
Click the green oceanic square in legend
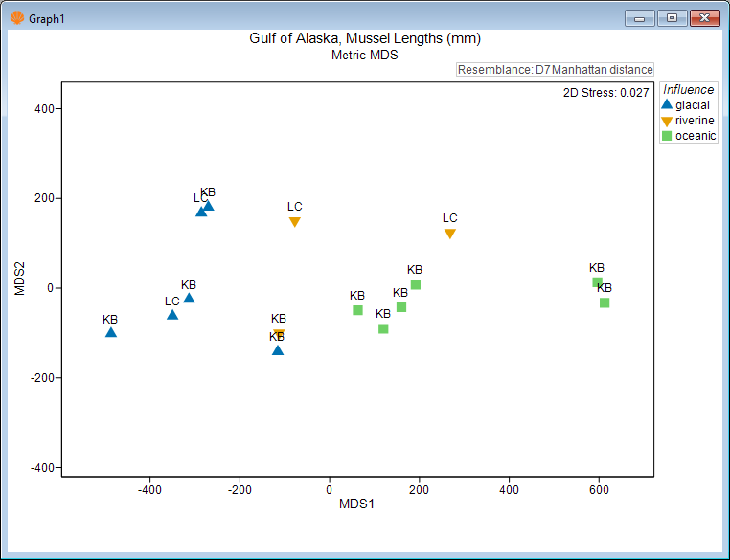[x=667, y=136]
